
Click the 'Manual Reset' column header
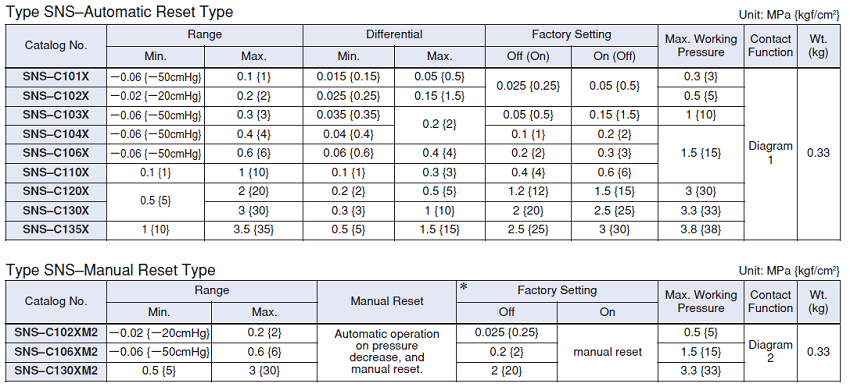click(387, 301)
